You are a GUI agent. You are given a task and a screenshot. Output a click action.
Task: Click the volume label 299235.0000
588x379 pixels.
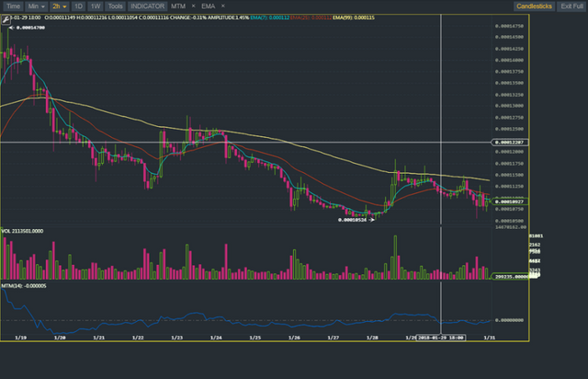(x=510, y=277)
